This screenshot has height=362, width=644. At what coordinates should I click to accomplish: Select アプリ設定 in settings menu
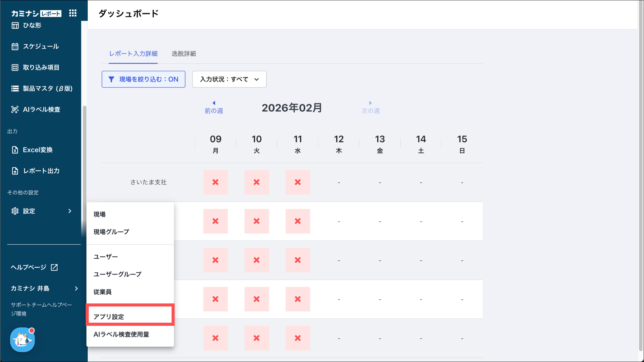109,317
